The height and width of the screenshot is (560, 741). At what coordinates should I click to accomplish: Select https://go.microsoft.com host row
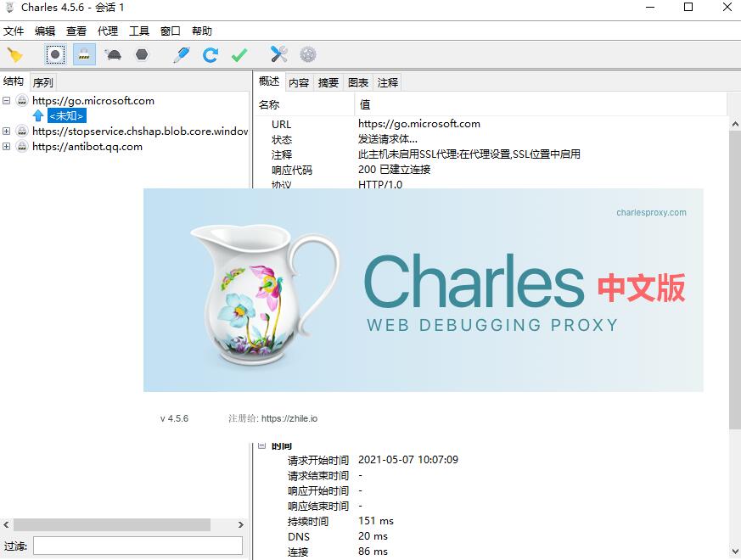[93, 101]
